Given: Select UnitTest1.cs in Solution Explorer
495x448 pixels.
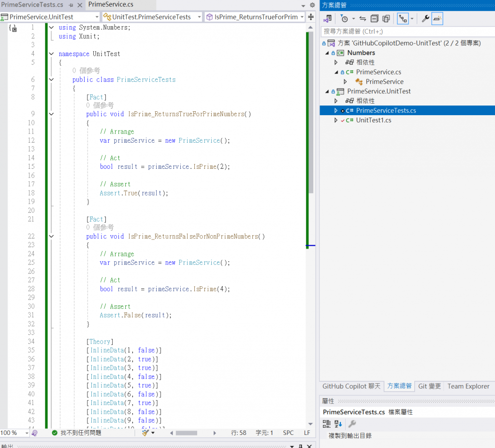Looking at the screenshot, I should (x=374, y=120).
